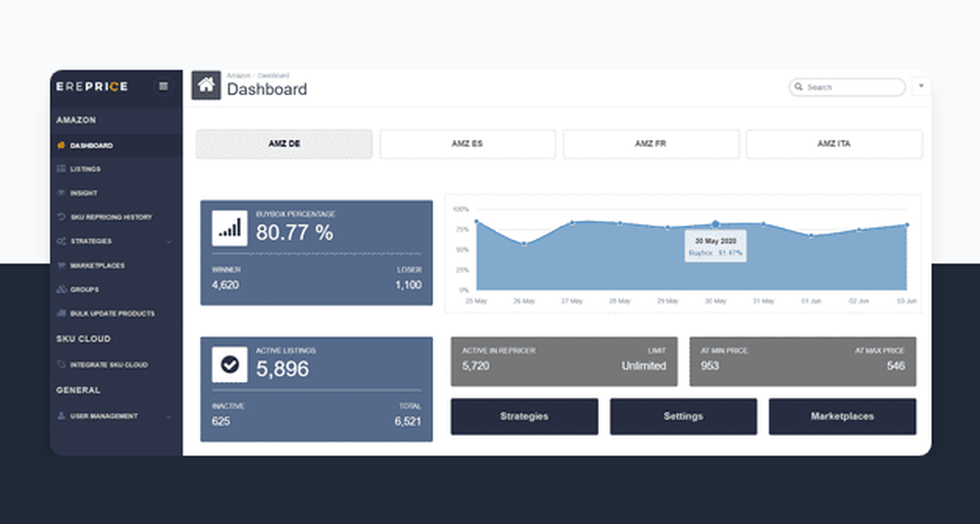Click the 03 Jun chart data point
This screenshot has width=980, height=524.
click(906, 225)
